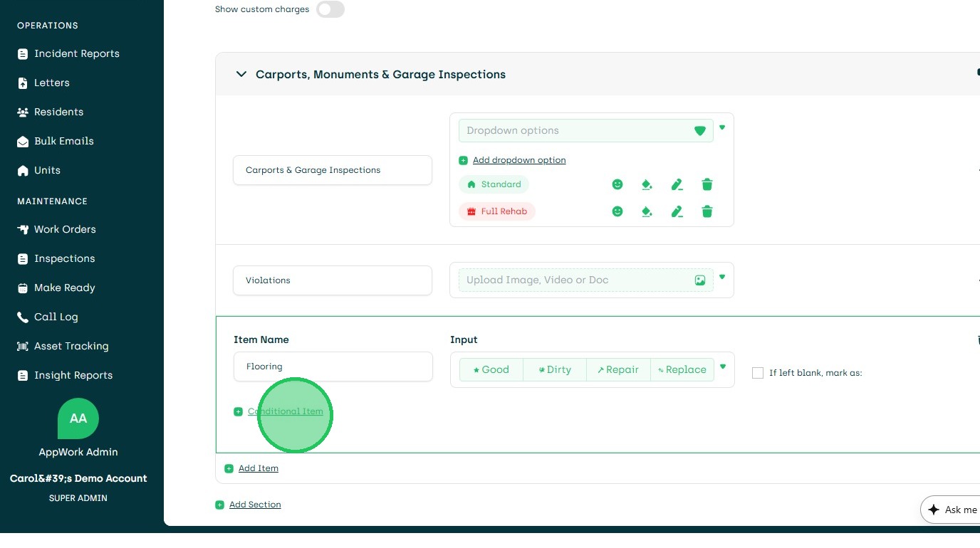Open input type dropdown for Flooring item
980x548 pixels.
click(x=723, y=367)
